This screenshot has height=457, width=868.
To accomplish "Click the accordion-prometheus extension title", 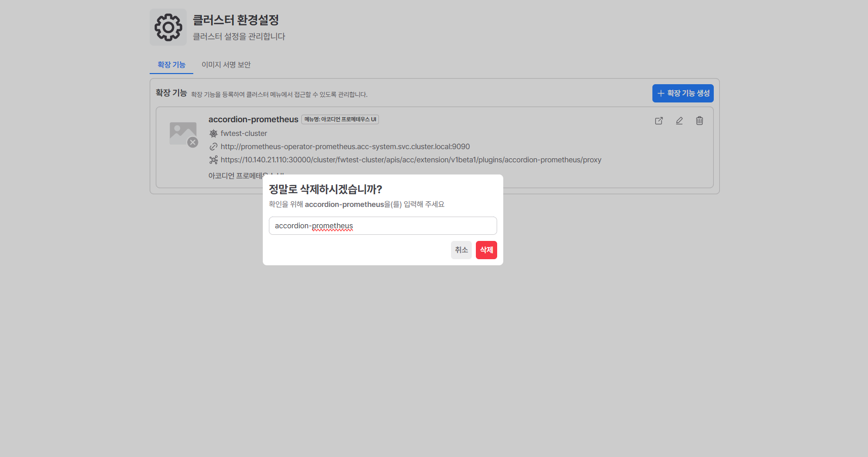I will point(253,119).
